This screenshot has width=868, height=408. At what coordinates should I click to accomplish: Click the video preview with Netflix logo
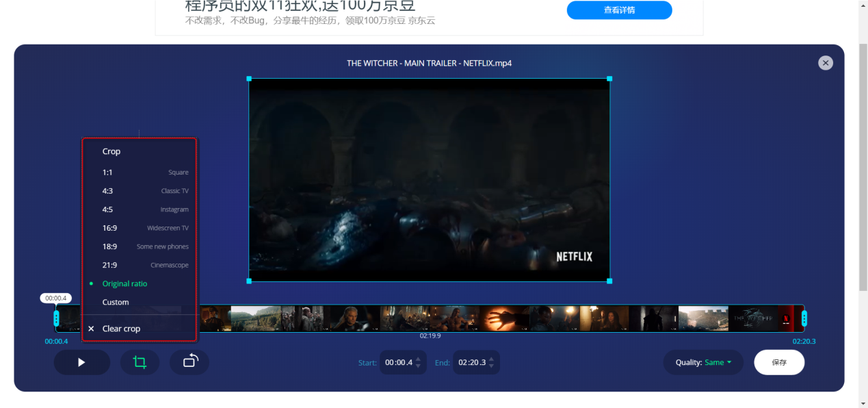(x=429, y=179)
